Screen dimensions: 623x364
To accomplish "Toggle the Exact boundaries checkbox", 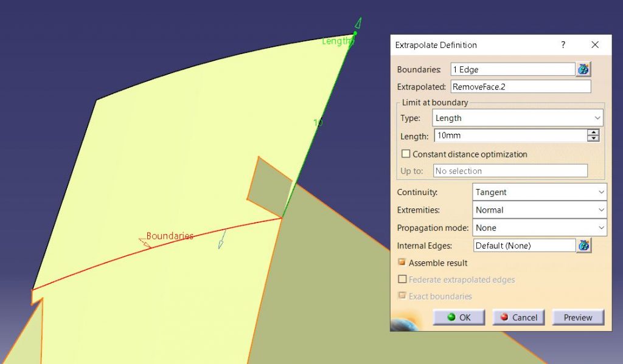I will click(x=402, y=296).
